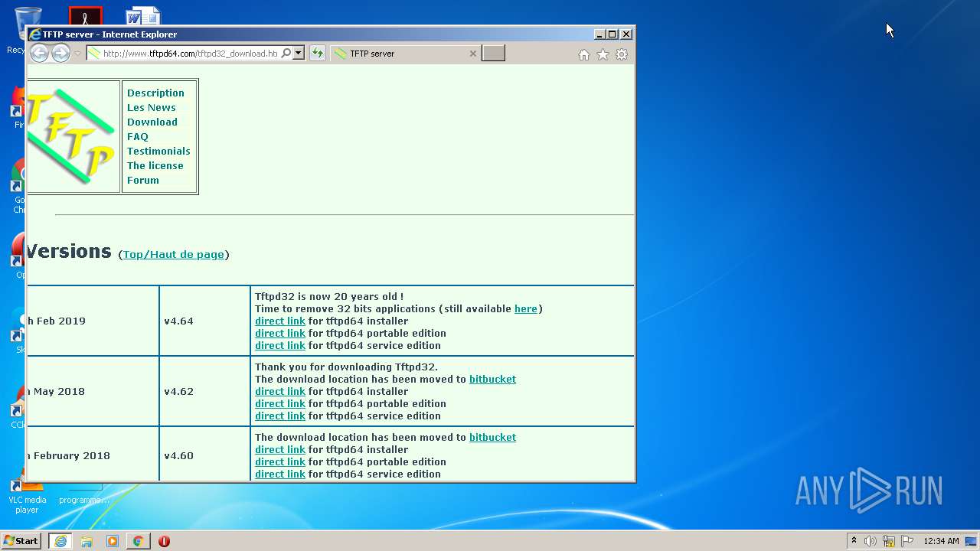Viewport: 980px width, 551px height.
Task: Download v4.62 tftpd64 installer direct link
Action: tap(279, 391)
